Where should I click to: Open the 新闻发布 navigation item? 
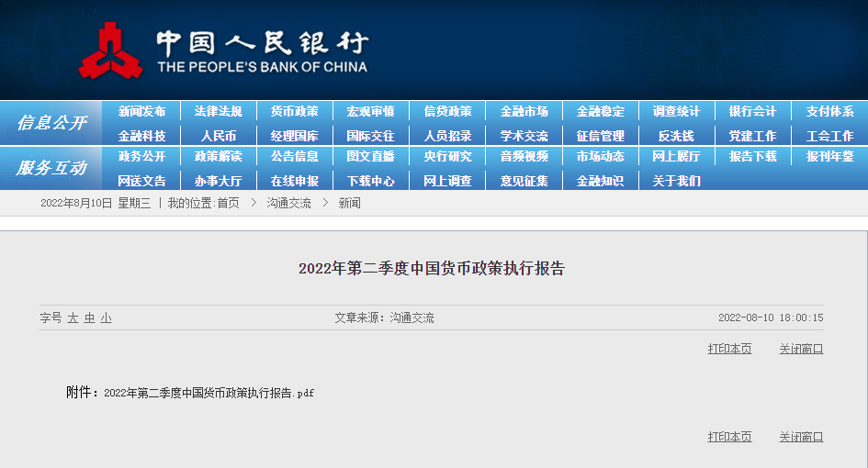(141, 111)
